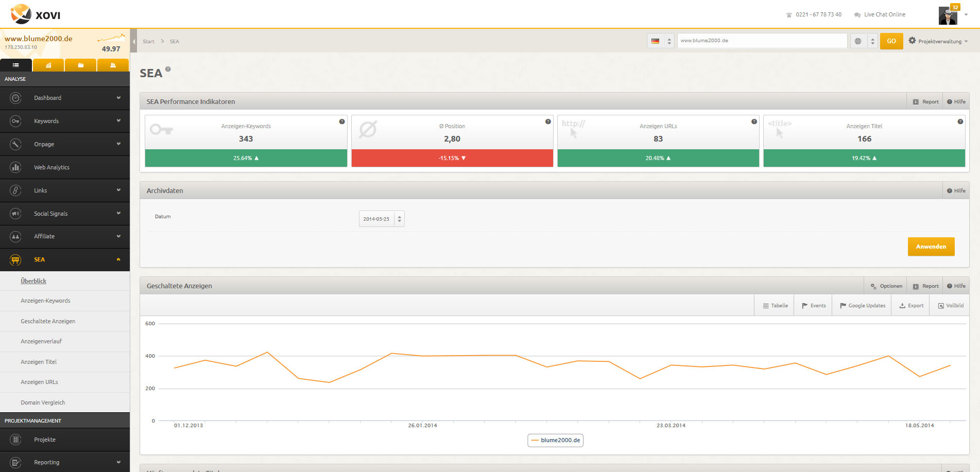The width and height of the screenshot is (980, 472).
Task: Click the Start breadcrumb link
Action: tap(148, 41)
